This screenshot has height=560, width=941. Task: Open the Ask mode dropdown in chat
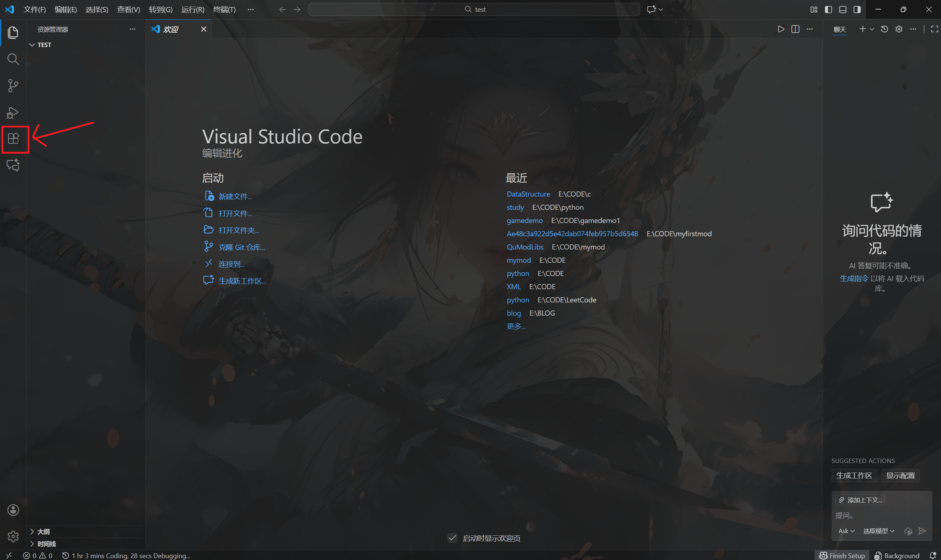pos(846,531)
